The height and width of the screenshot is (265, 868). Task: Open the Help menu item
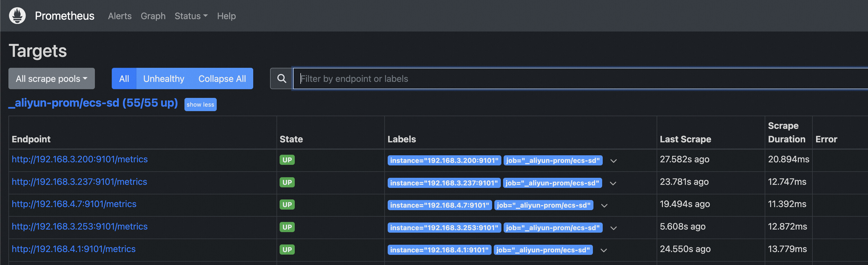226,16
